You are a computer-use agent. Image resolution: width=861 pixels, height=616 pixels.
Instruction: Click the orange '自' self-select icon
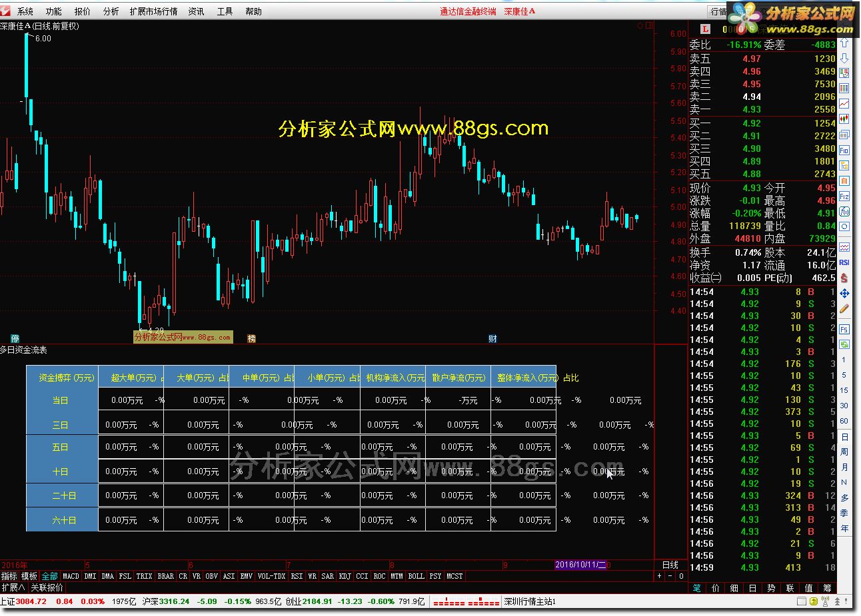tap(844, 181)
